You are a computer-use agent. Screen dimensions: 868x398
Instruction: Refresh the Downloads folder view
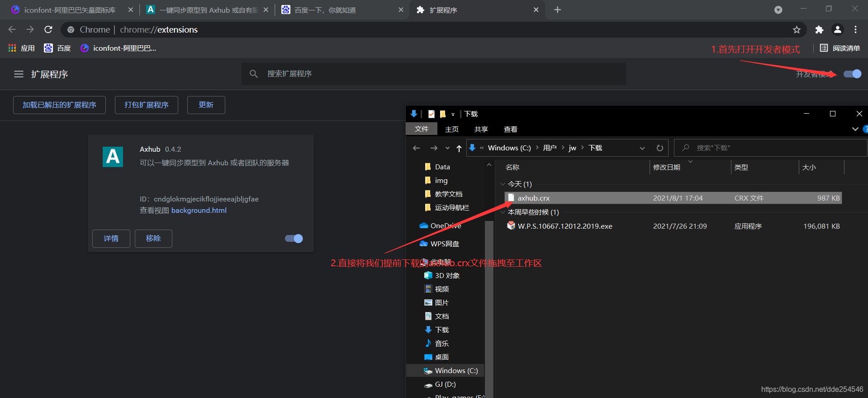tap(660, 148)
